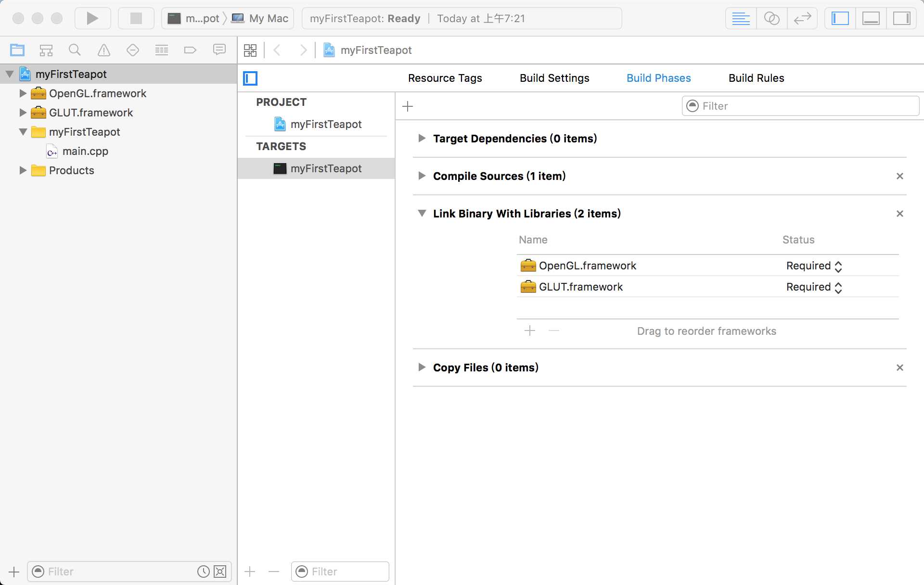Go forward in editor history
Screen dimensions: 924x585
[x=303, y=50]
